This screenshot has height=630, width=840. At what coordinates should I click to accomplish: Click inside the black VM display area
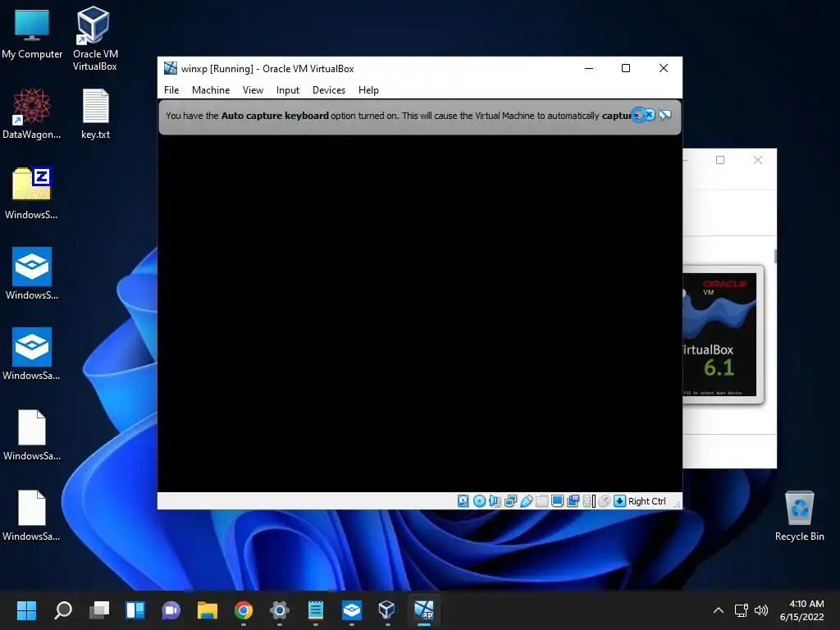419,313
